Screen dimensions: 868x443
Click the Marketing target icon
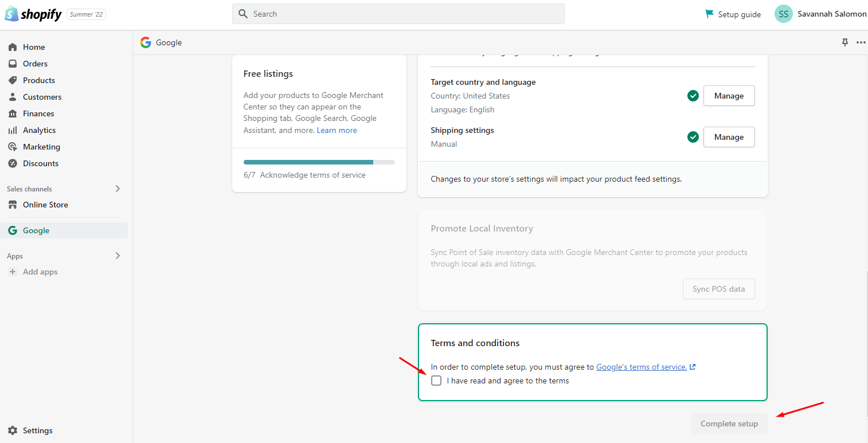click(x=13, y=147)
